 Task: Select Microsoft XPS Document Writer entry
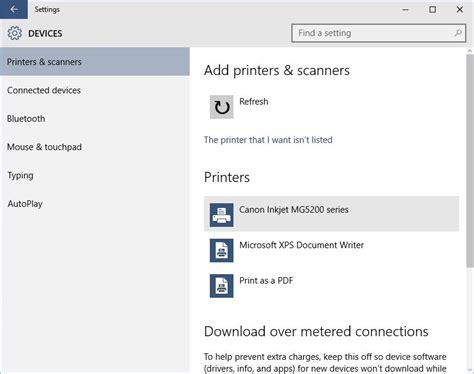click(x=331, y=250)
